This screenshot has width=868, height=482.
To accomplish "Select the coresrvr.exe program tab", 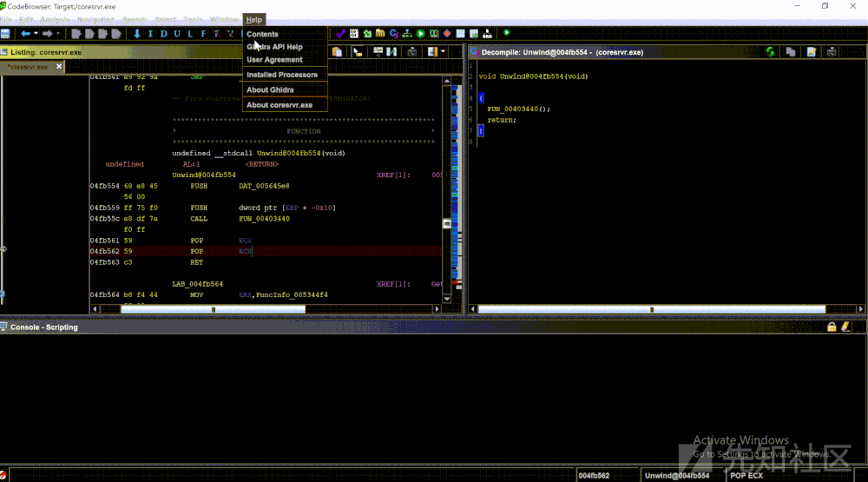I will pos(28,67).
